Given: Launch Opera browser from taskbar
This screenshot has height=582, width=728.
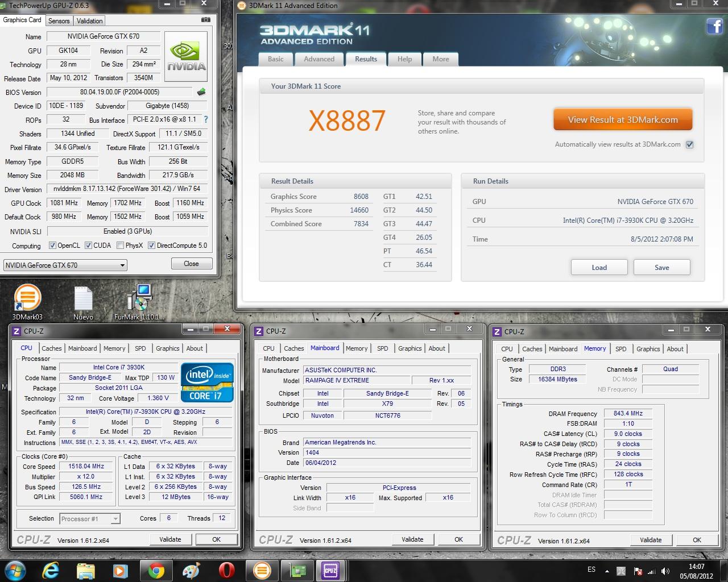Looking at the screenshot, I should click(x=226, y=570).
